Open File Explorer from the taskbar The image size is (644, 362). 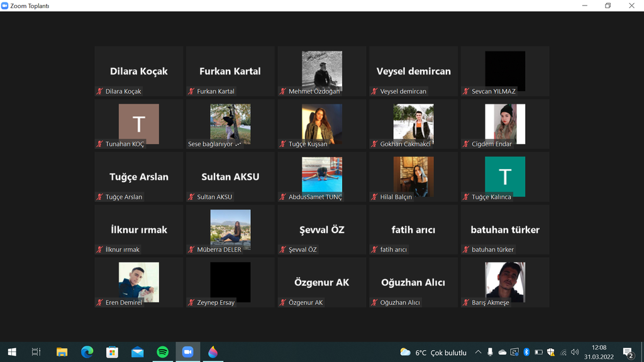(x=62, y=352)
